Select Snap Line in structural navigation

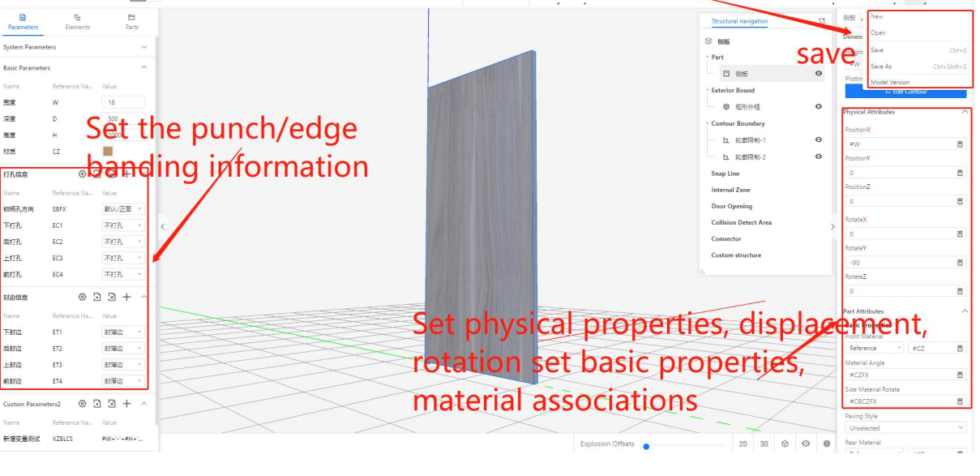pyautogui.click(x=725, y=174)
